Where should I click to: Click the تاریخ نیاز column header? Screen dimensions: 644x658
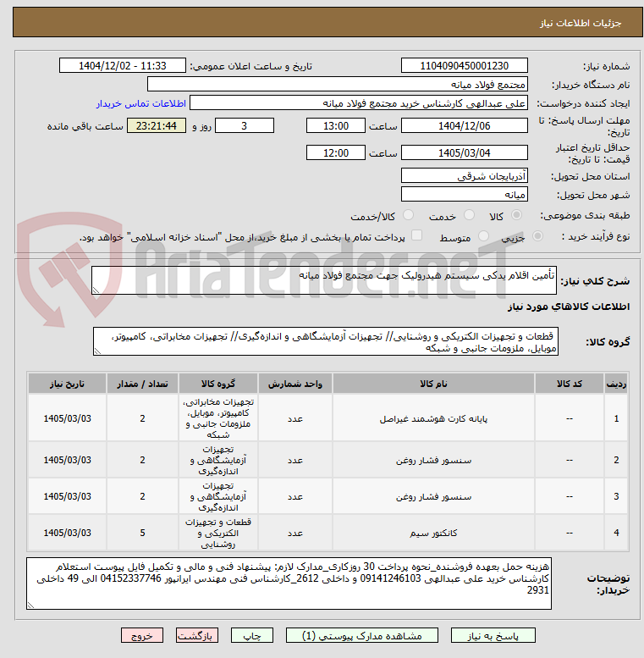[67, 384]
